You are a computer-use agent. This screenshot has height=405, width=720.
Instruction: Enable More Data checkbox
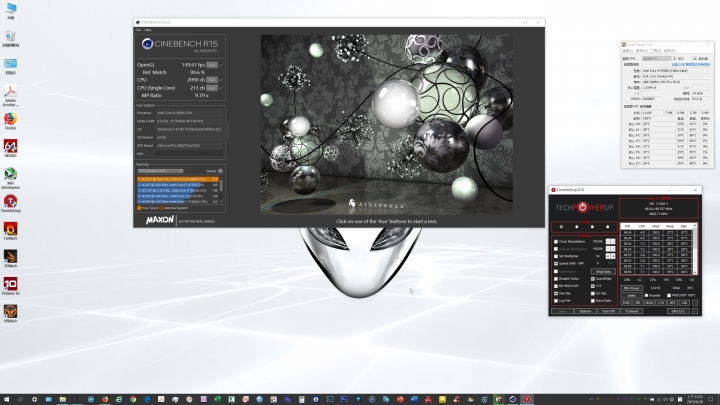point(593,301)
